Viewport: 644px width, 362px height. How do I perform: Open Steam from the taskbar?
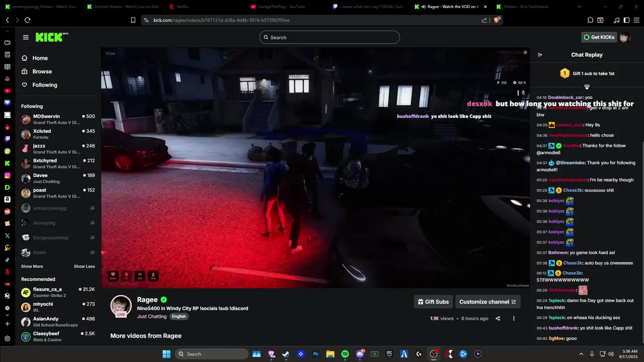[286, 354]
